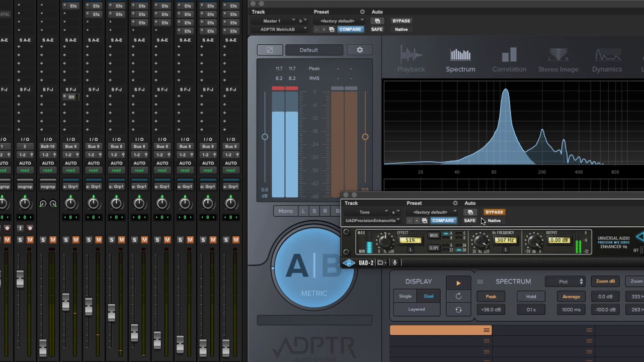This screenshot has width=644, height=362.
Task: Switch to the Spectrum view
Action: click(460, 59)
